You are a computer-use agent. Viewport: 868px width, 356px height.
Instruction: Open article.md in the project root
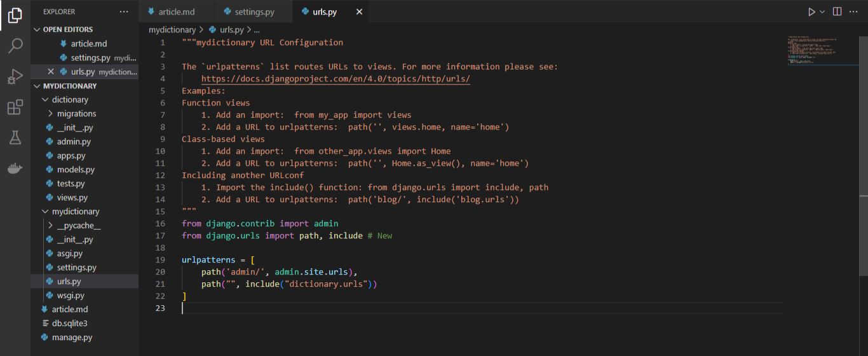70,310
